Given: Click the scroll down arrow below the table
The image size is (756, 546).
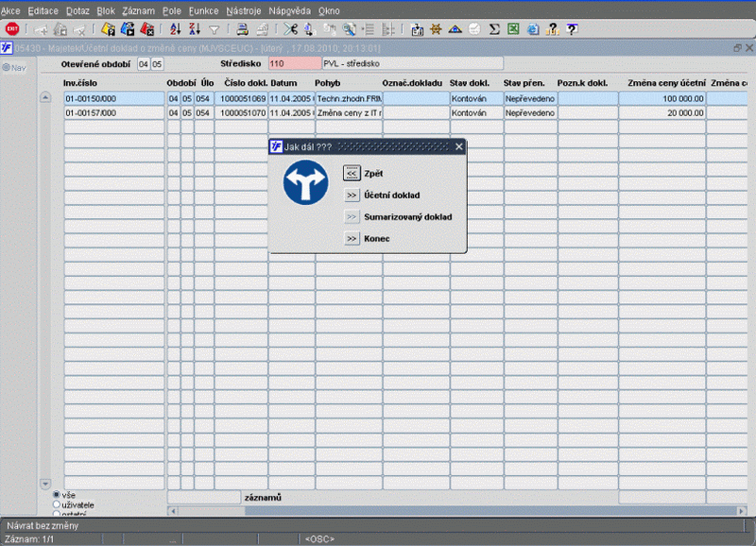Looking at the screenshot, I should click(45, 484).
